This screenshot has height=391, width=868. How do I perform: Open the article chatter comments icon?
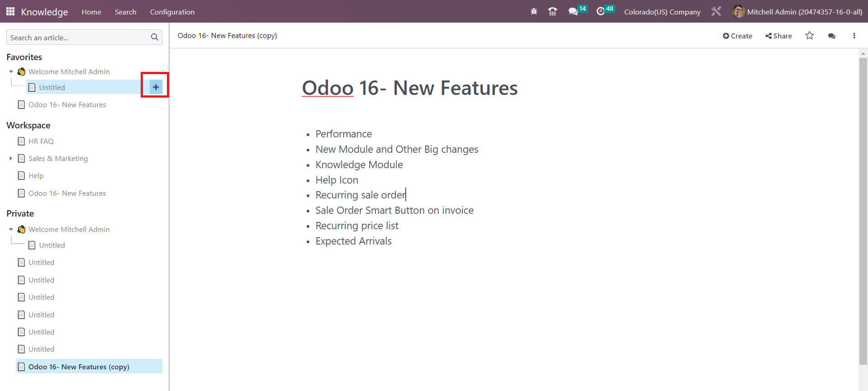[832, 36]
